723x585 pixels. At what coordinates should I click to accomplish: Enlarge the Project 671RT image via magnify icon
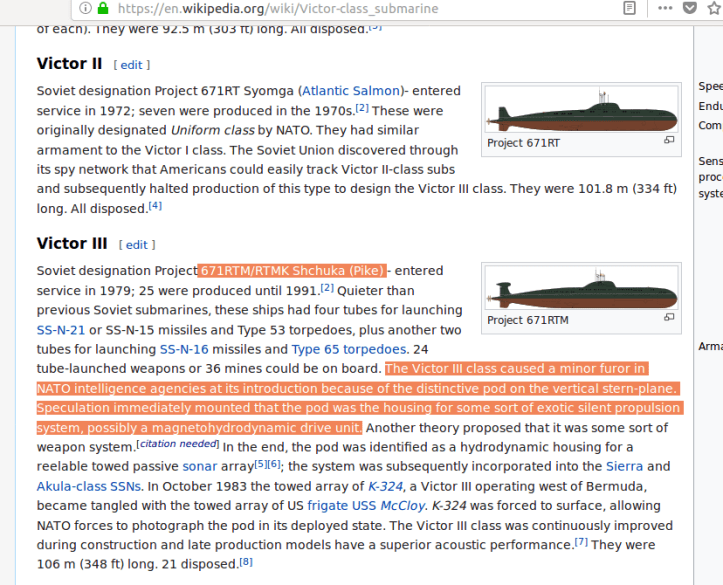tap(669, 142)
